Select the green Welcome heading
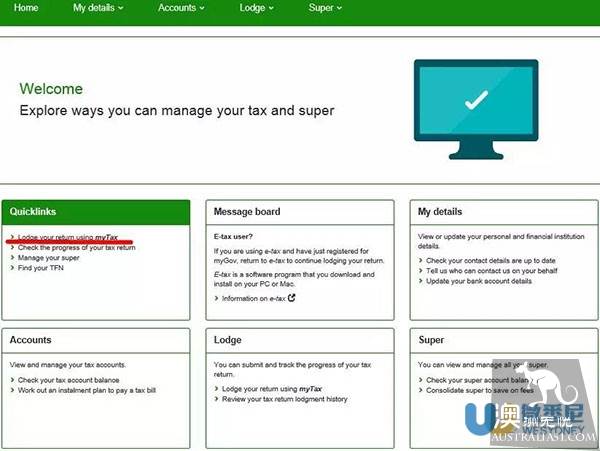 (x=51, y=89)
